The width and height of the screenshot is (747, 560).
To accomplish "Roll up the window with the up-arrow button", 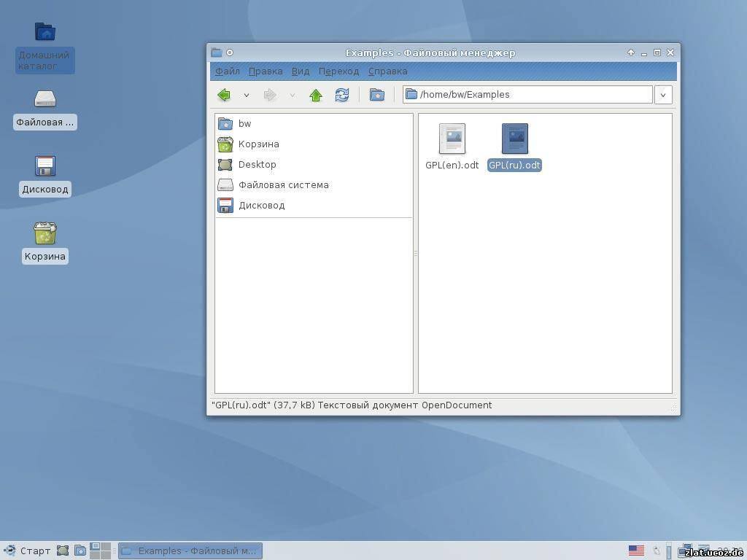I will (x=631, y=52).
